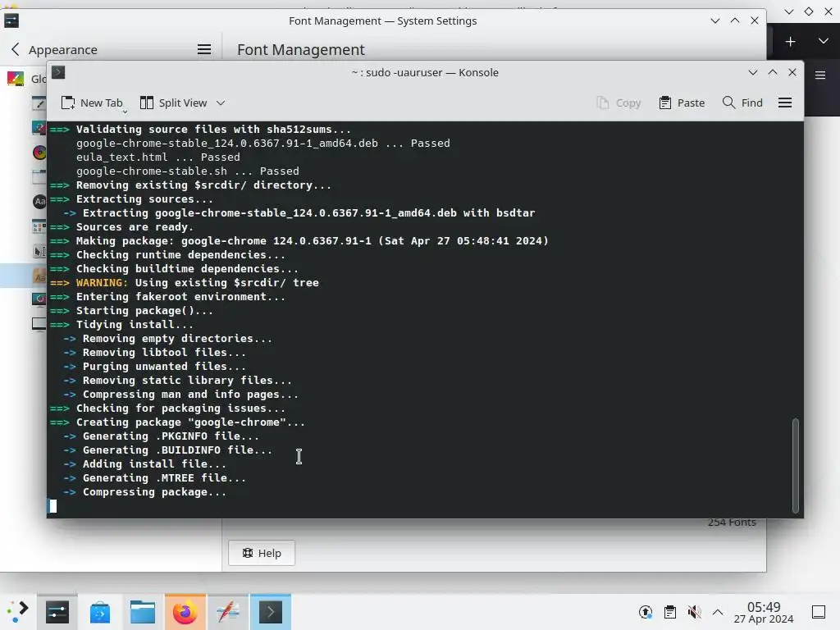Click the 'Entering fakeroot environment...' line
Screen dimensions: 840x630
pos(180,296)
